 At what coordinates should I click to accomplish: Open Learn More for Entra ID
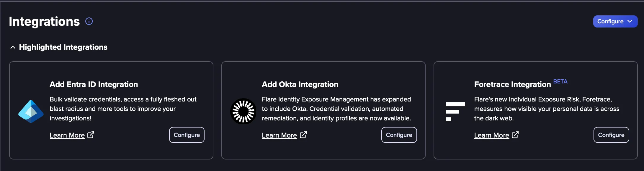[67, 135]
